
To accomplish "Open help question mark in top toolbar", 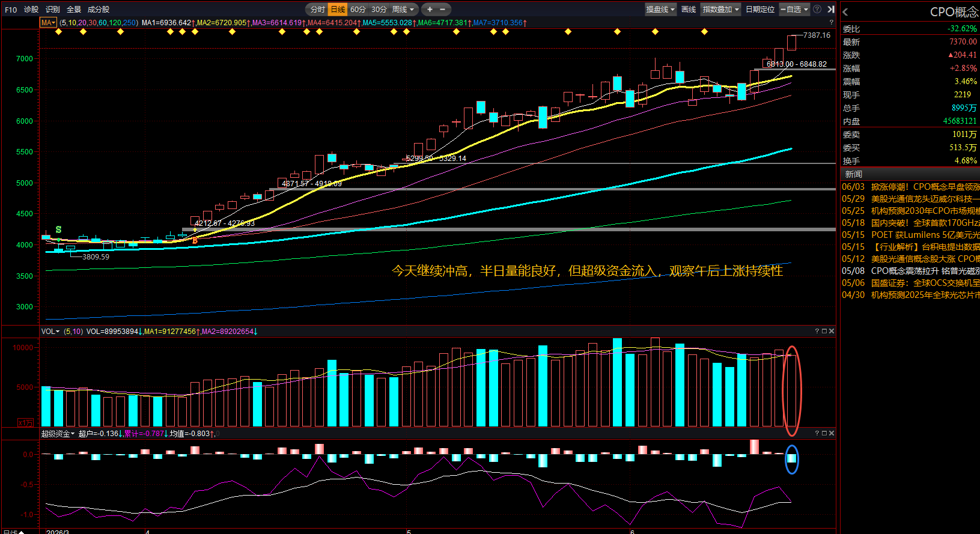I will tap(817, 9).
